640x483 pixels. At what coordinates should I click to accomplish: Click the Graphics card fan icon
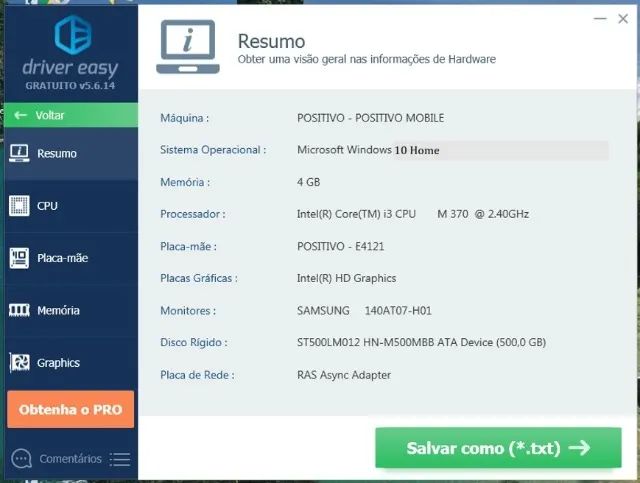click(19, 363)
